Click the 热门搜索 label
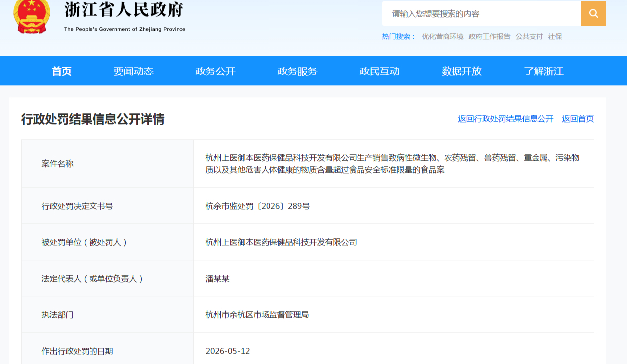 point(399,36)
